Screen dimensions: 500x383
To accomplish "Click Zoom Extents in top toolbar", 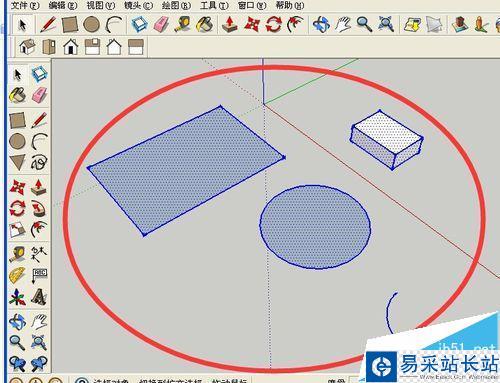I will click(x=386, y=25).
